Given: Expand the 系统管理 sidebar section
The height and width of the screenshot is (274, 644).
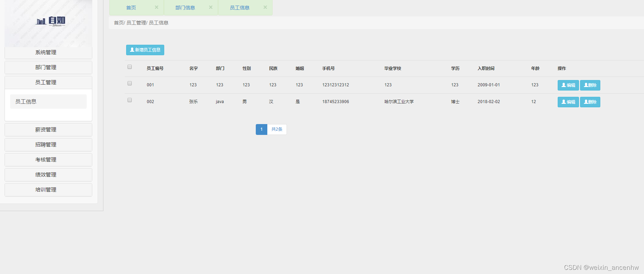Looking at the screenshot, I should [48, 52].
